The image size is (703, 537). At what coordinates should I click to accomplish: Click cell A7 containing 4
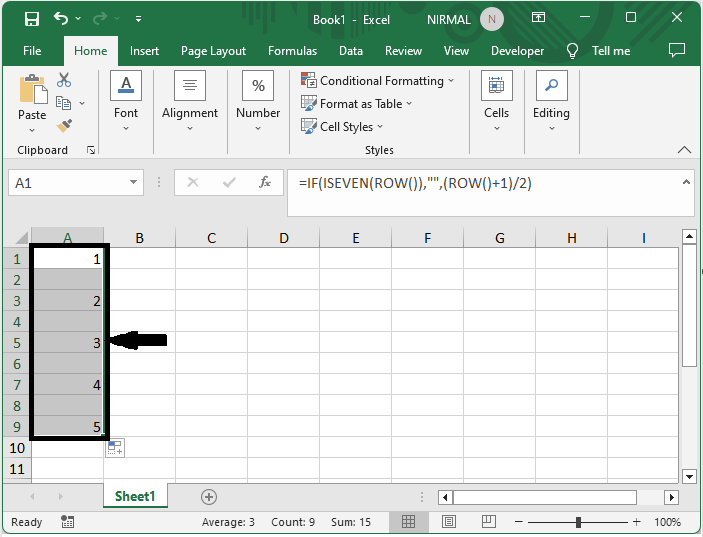click(68, 385)
